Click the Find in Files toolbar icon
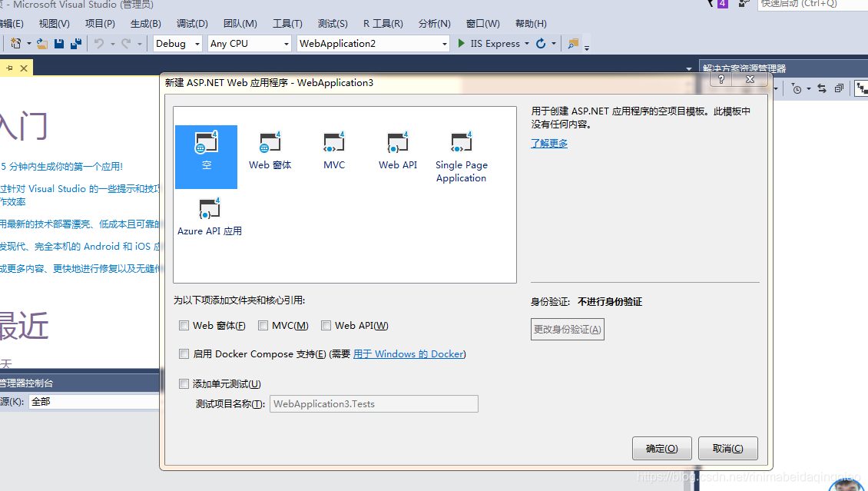Screen dimensions: 868x491 coord(573,43)
